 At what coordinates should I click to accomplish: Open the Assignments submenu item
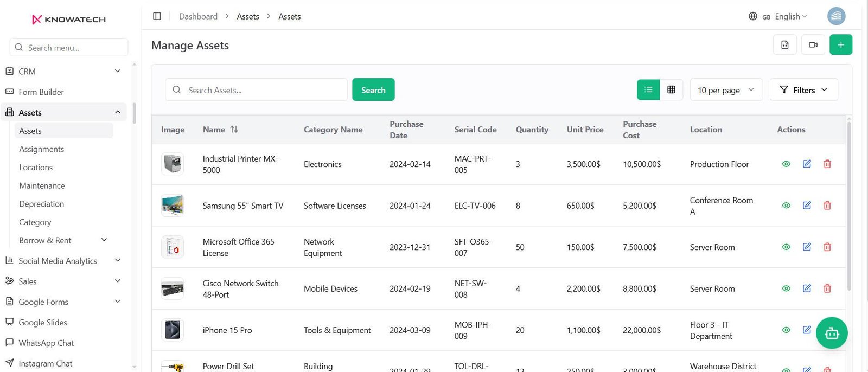click(41, 149)
